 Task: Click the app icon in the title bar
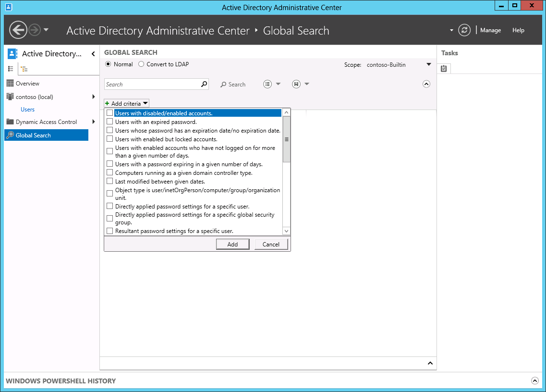point(9,7)
